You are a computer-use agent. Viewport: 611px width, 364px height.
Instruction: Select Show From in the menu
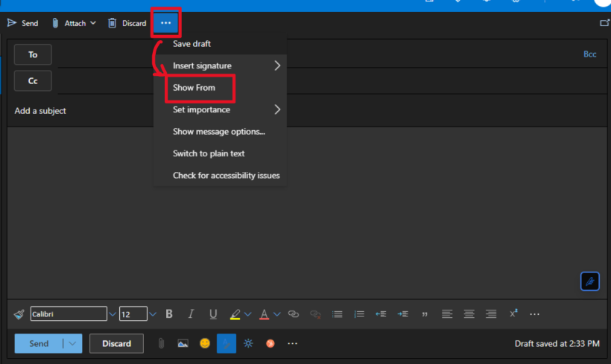point(194,88)
